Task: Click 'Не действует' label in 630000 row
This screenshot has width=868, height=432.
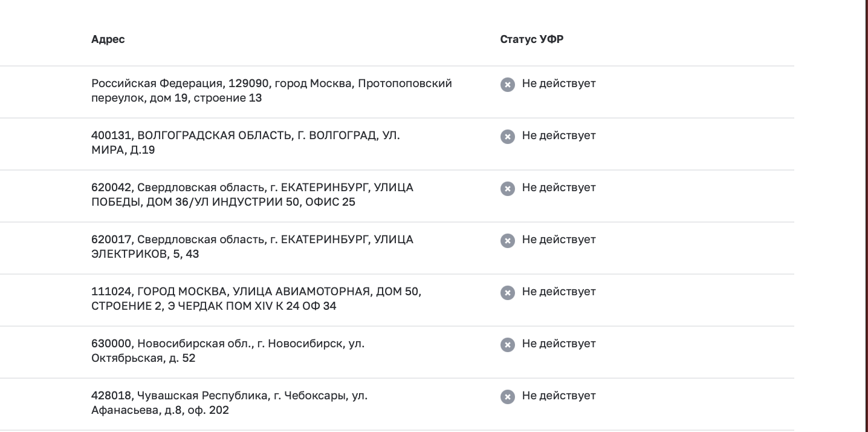Action: 559,344
